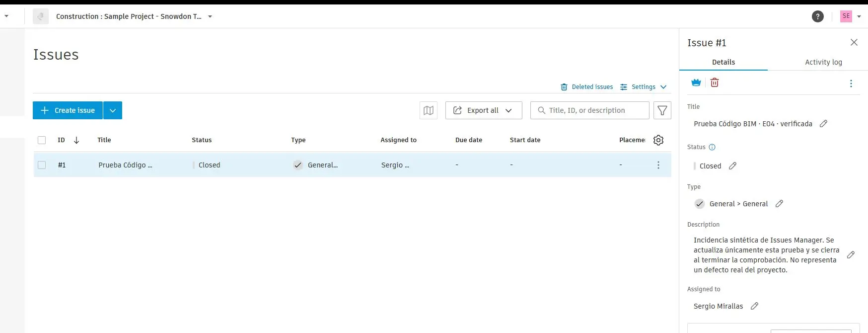Open the project selector dropdown arrow
The height and width of the screenshot is (333, 868).
pyautogui.click(x=210, y=16)
